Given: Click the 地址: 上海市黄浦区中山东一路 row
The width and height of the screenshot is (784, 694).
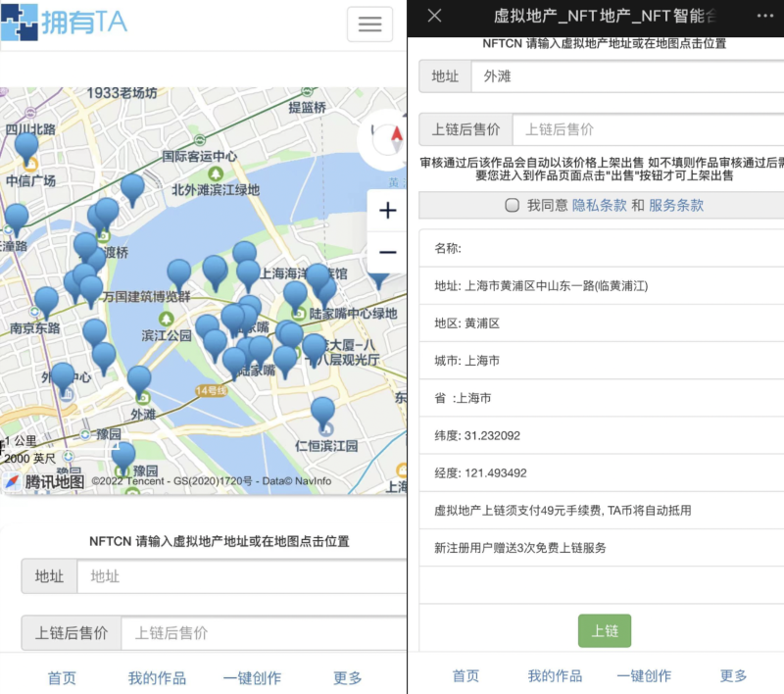Looking at the screenshot, I should [x=602, y=286].
